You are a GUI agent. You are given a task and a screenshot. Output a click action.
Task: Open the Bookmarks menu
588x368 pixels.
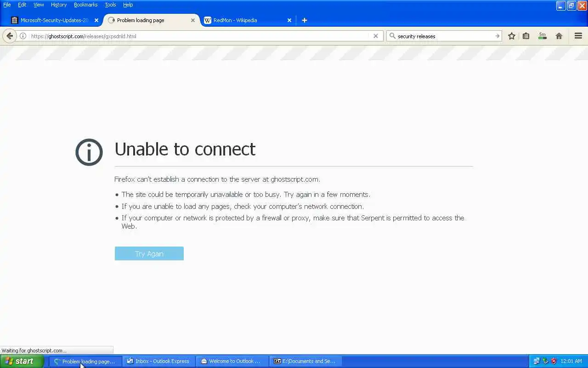(x=85, y=5)
